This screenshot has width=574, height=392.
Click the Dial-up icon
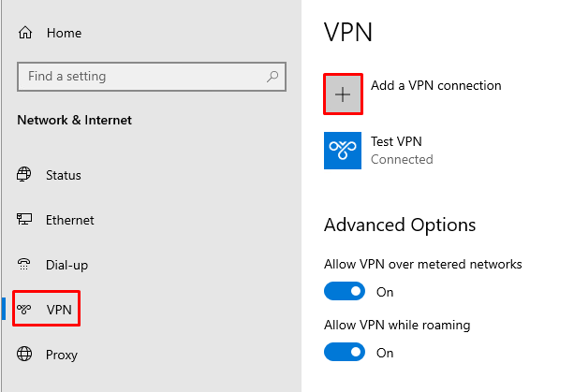(25, 265)
